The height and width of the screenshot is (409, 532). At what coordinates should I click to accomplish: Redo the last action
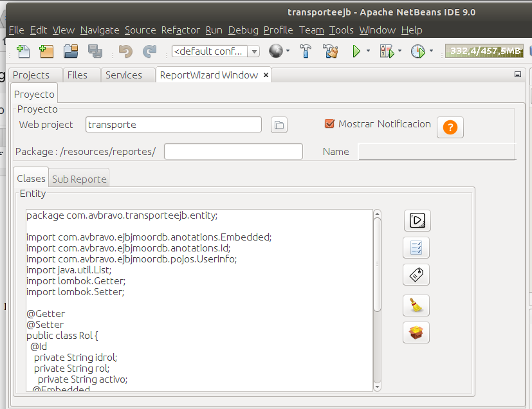point(149,51)
